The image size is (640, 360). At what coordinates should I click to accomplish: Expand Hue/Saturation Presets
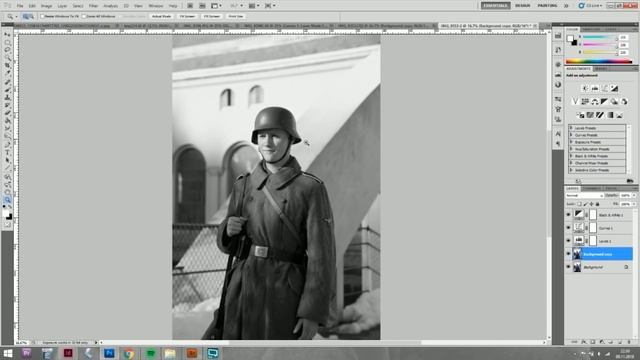tap(571, 149)
